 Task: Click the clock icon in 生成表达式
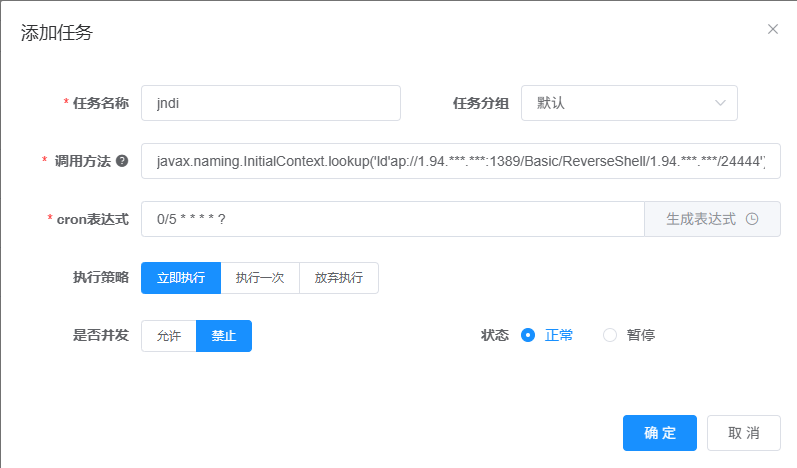(x=752, y=219)
